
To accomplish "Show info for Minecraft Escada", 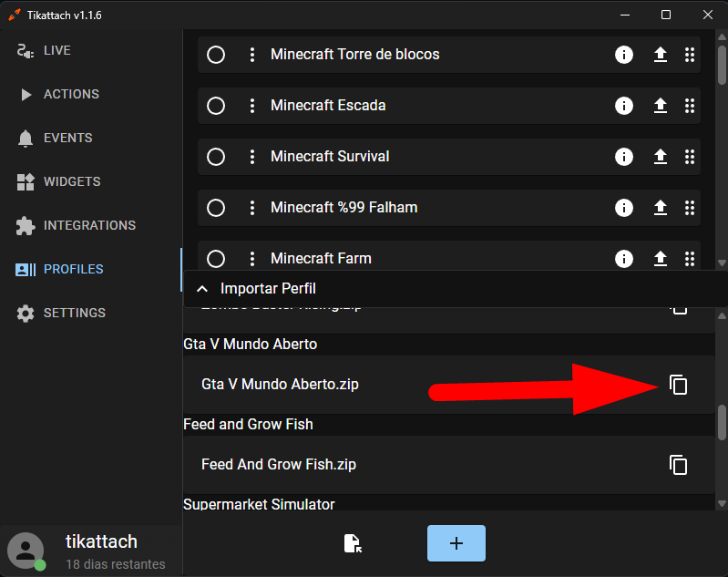I will pyautogui.click(x=624, y=106).
